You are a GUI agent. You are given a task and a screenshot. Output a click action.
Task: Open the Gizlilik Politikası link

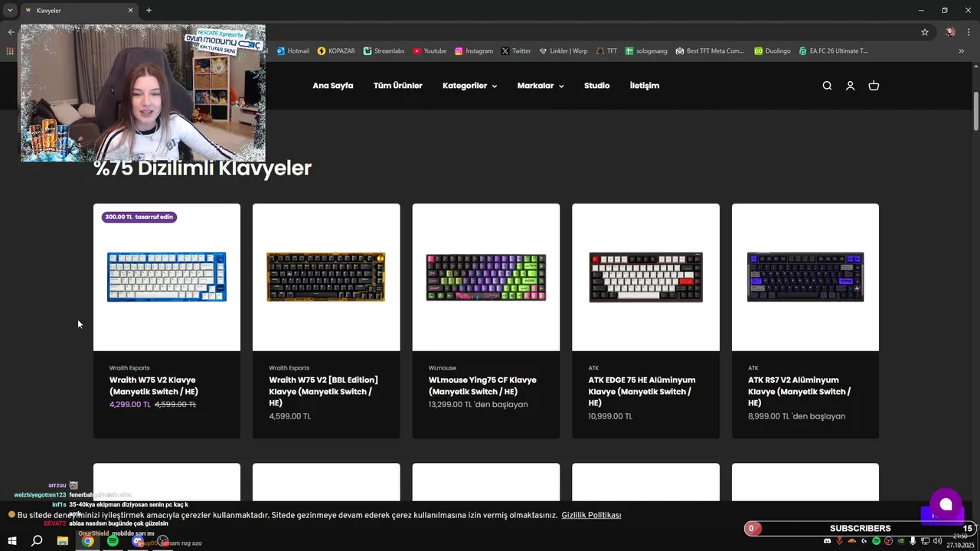click(x=591, y=515)
